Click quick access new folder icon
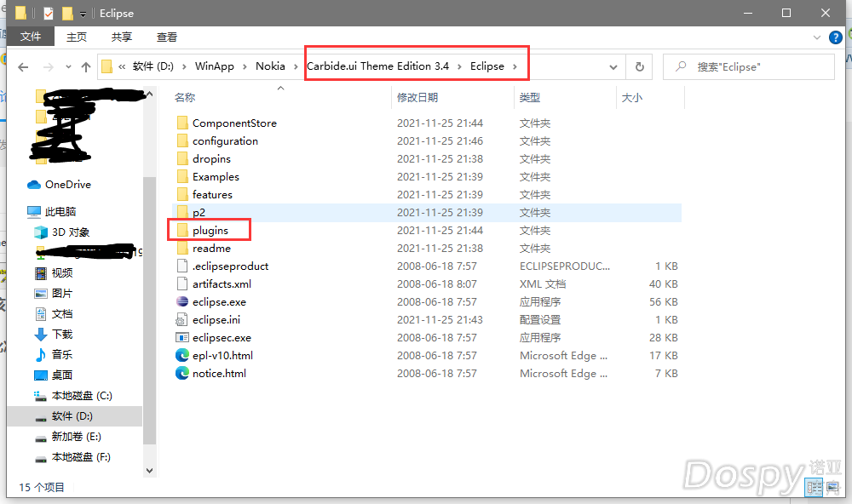Image resolution: width=852 pixels, height=504 pixels. click(67, 13)
